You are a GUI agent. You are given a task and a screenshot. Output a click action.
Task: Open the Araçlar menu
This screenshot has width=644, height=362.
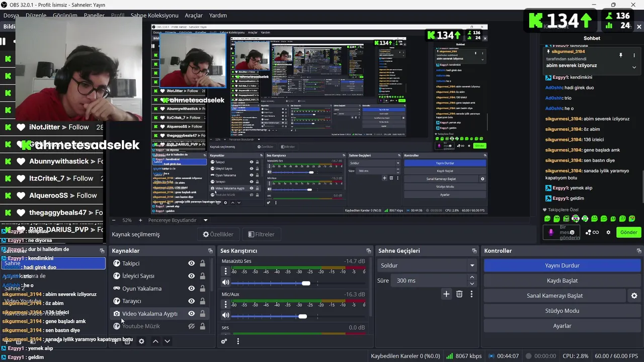coord(194,16)
